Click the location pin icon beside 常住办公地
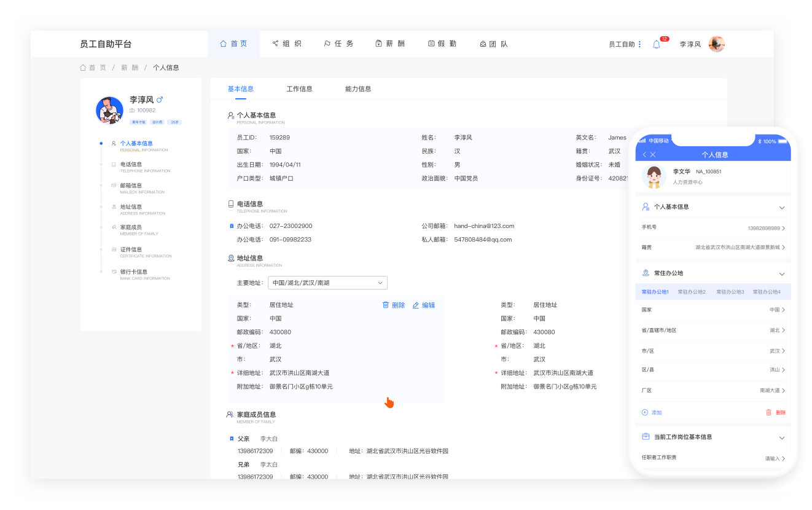 click(x=646, y=273)
